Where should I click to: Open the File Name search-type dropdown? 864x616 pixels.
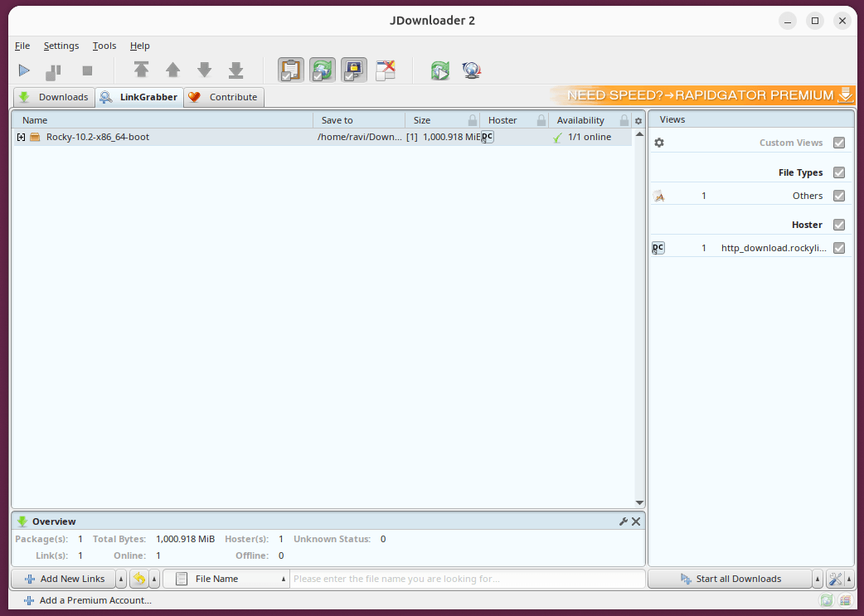point(226,579)
